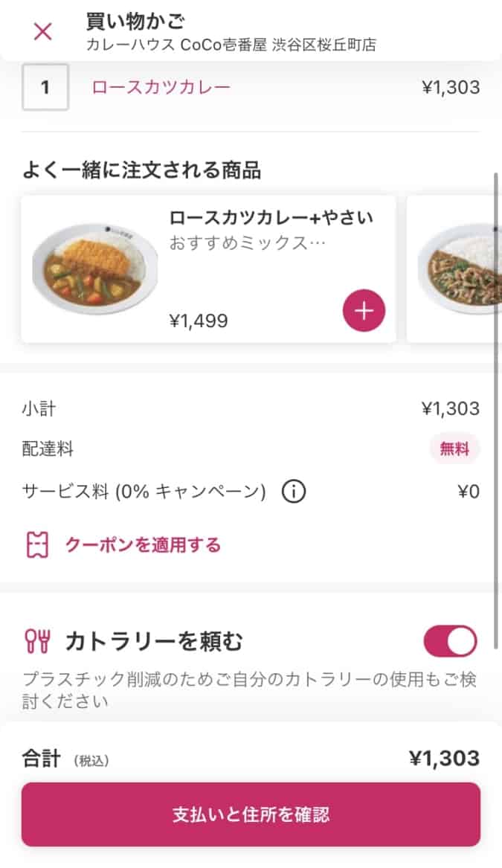This screenshot has width=502, height=868.
Task: Close the shopping cart with the X icon
Action: coord(43,31)
